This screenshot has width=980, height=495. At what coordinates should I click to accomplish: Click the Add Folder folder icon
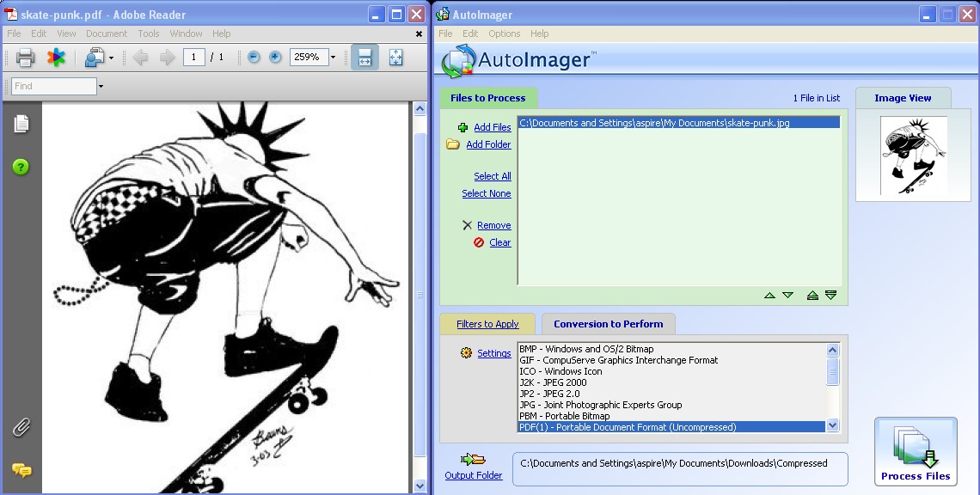click(453, 144)
